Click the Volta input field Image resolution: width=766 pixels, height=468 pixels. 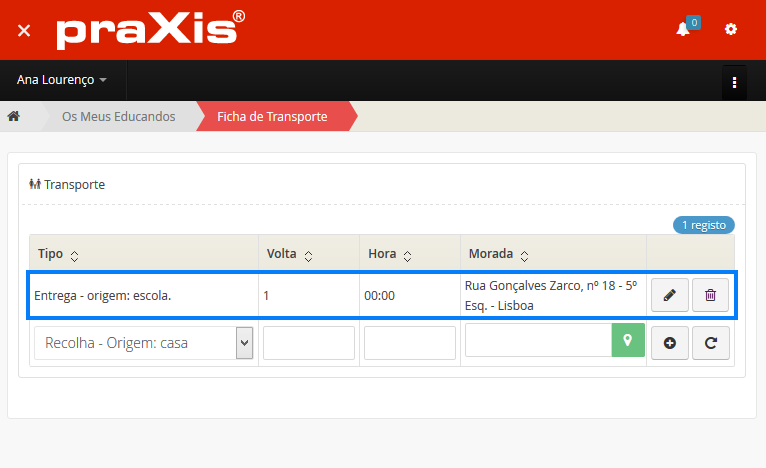click(x=308, y=343)
